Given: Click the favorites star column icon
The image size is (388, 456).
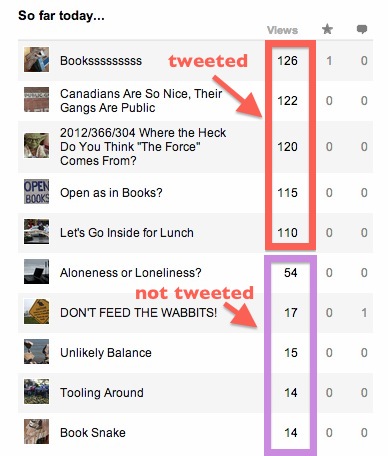Looking at the screenshot, I should [327, 29].
